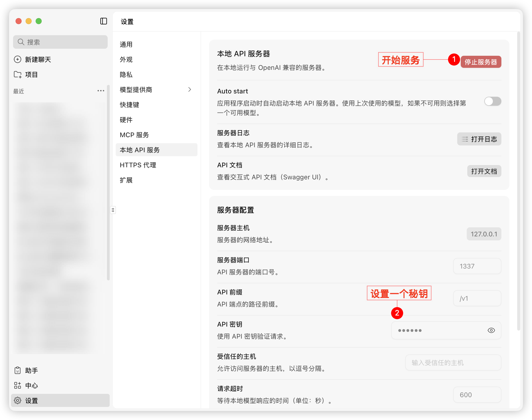Select the MCP 服务 settings tab
532x420 pixels.
[x=134, y=135]
